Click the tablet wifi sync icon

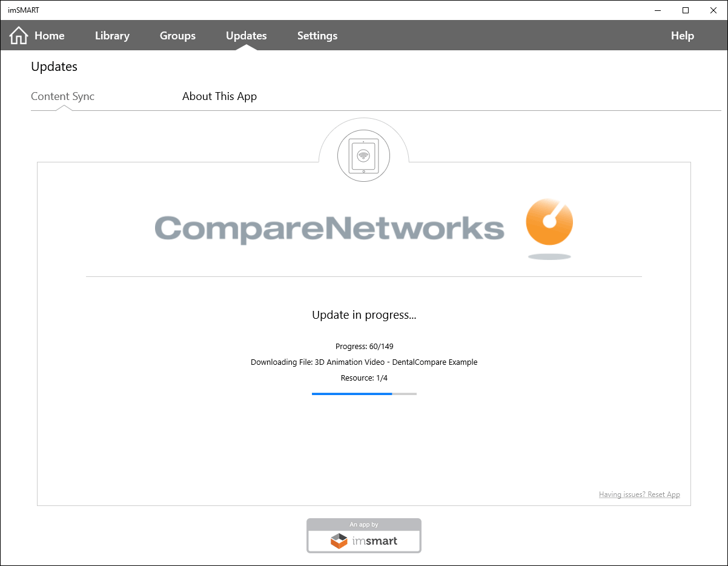point(364,156)
